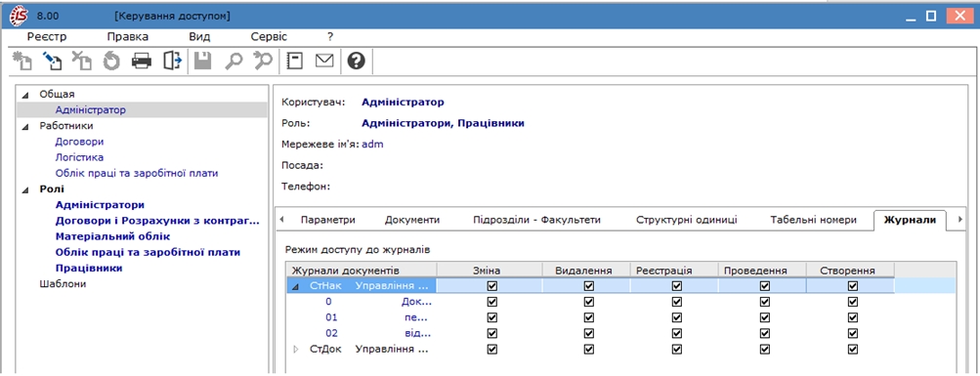Click the Find next magnifier icon
The width and height of the screenshot is (980, 376).
[x=263, y=61]
